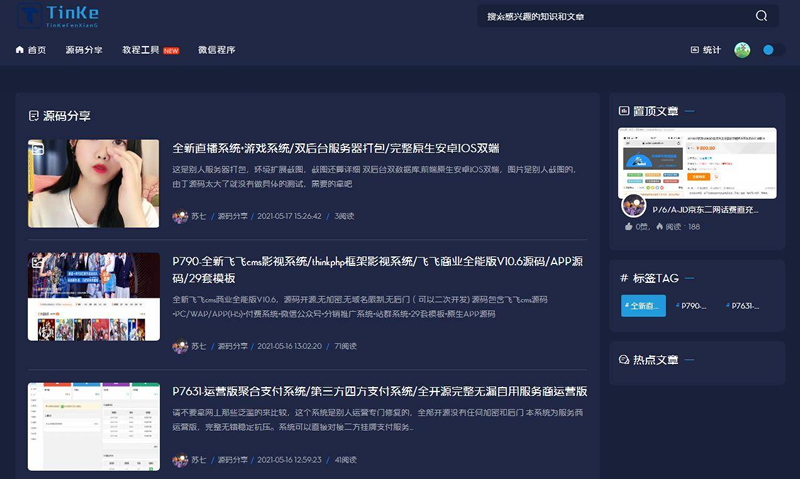
Task: Open the 源码分享 nav menu
Action: [83, 50]
